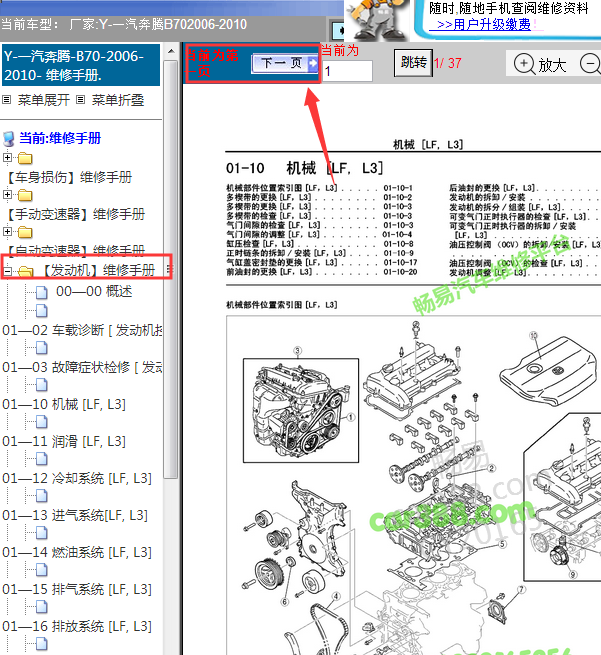Click the document icon above 01—15 排气系统
The width and height of the screenshot is (601, 655).
[x=41, y=570]
